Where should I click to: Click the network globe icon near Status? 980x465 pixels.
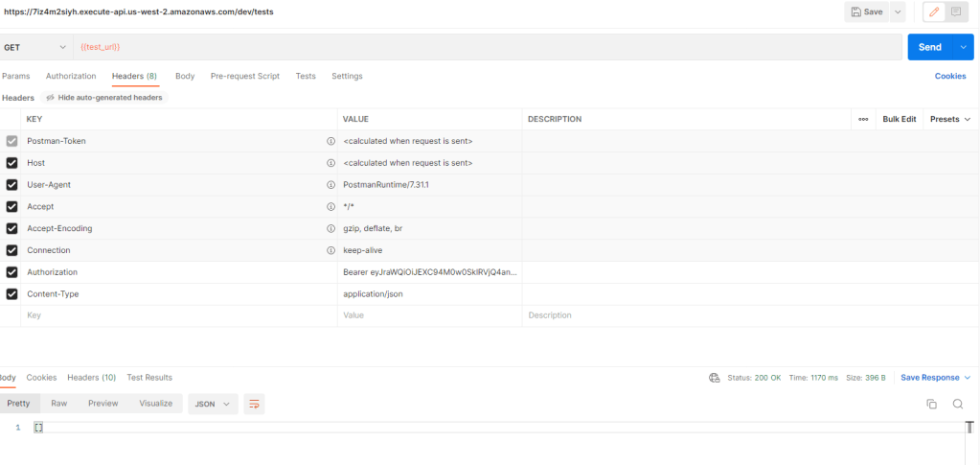(x=714, y=378)
